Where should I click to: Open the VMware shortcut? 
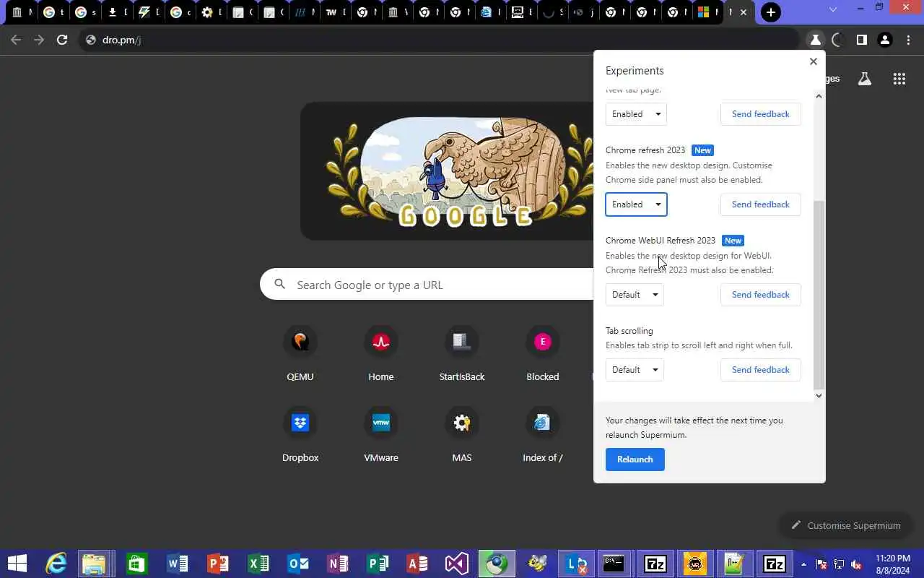tap(381, 435)
